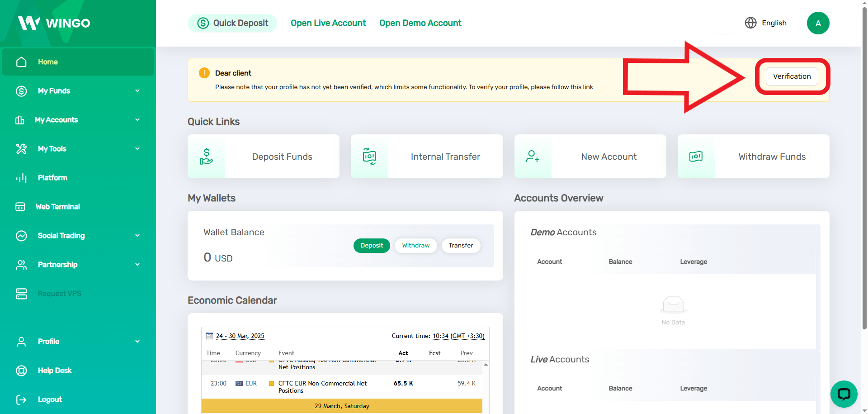Image resolution: width=868 pixels, height=414 pixels.
Task: Change timezone via 10:34 (GMT +3:30) link
Action: [x=458, y=336]
